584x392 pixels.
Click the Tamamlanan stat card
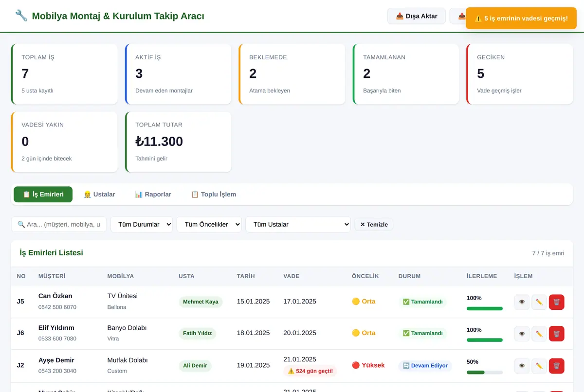pyautogui.click(x=406, y=74)
